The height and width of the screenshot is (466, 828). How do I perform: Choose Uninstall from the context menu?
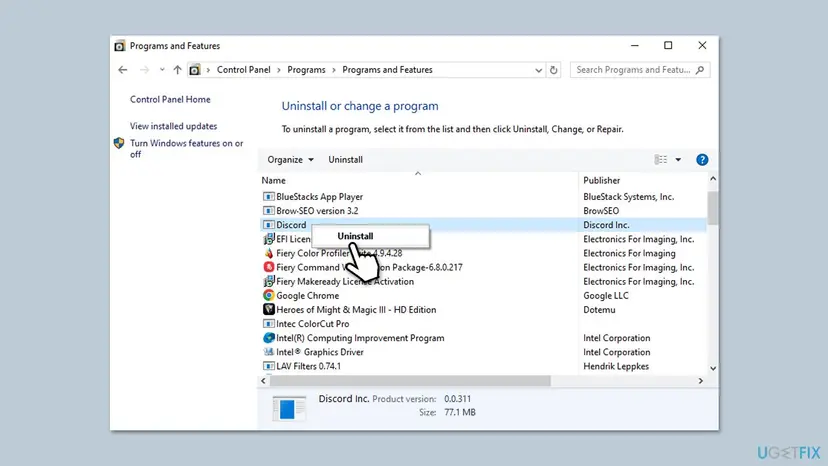tap(355, 236)
